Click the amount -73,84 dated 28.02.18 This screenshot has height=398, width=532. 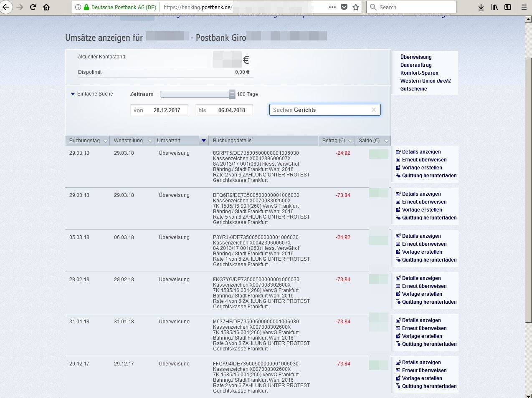343,280
